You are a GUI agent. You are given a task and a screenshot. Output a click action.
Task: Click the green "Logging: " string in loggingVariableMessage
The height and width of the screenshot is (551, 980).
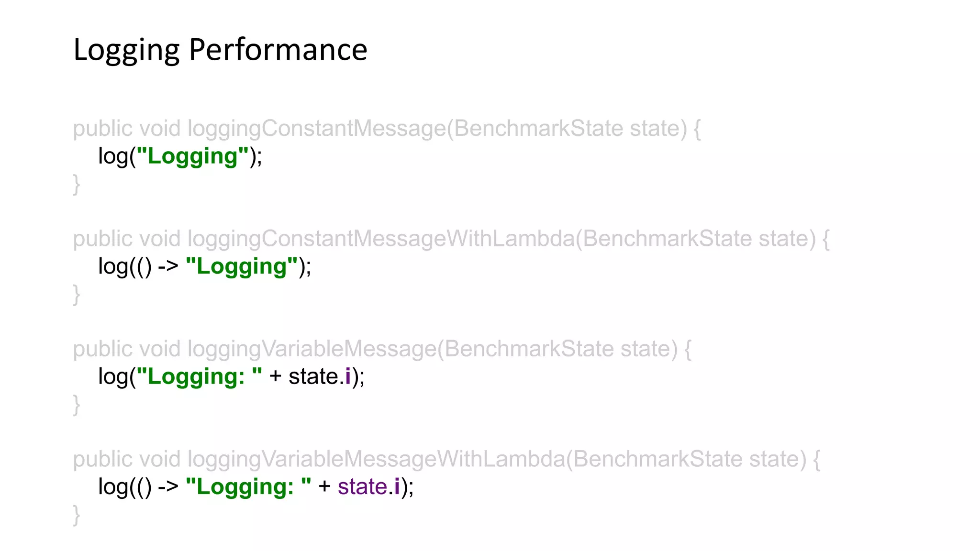(199, 377)
